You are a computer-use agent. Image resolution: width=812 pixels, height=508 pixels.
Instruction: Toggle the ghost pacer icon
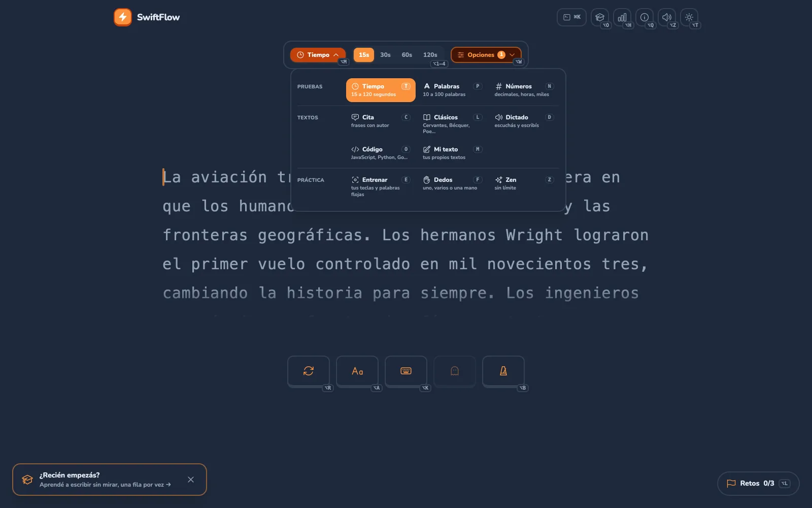(x=455, y=371)
